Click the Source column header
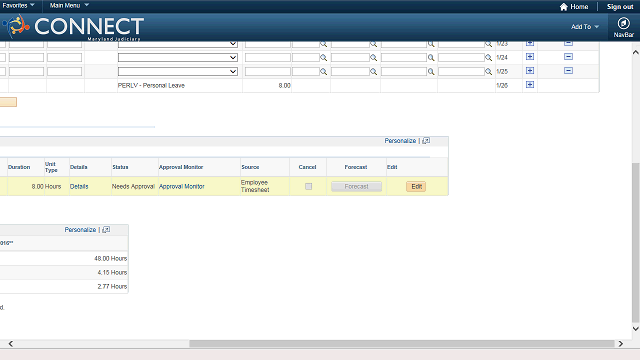The image size is (640, 360). click(250, 167)
